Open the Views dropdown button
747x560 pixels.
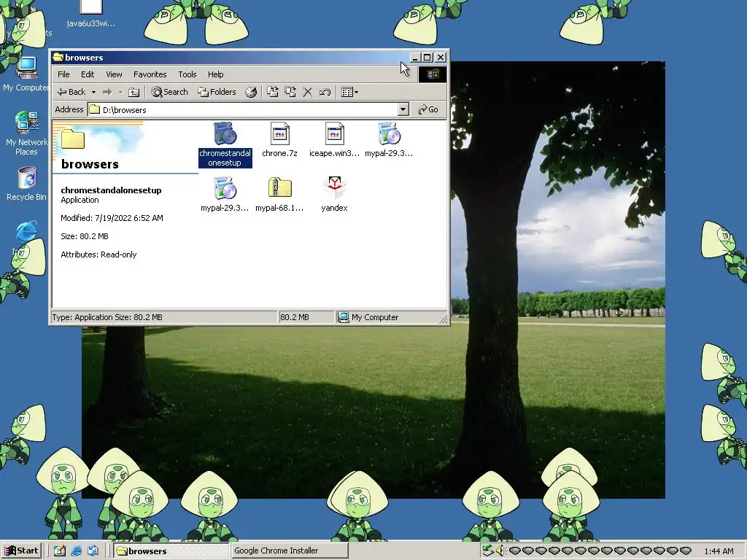pyautogui.click(x=350, y=92)
